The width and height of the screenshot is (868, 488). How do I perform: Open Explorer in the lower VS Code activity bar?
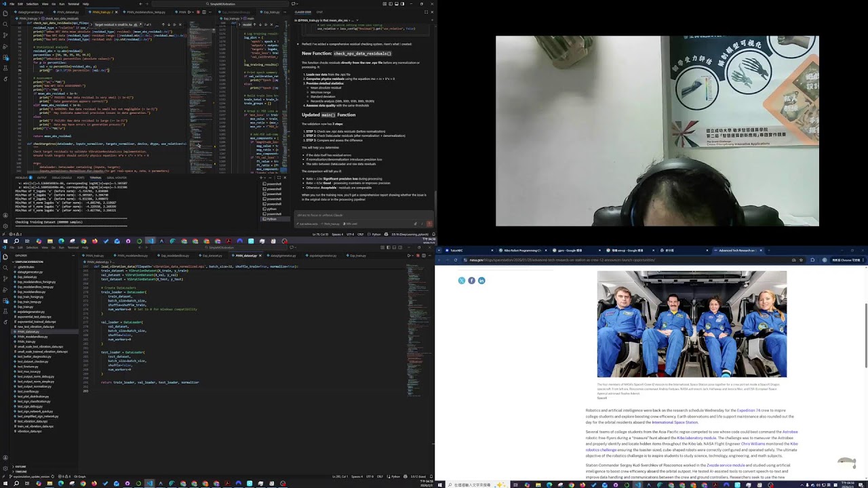pos(5,257)
